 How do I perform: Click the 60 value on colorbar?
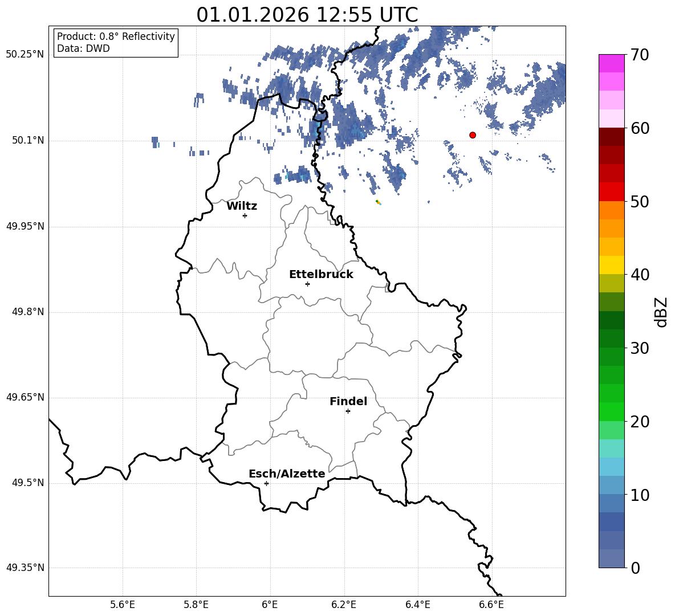(640, 128)
